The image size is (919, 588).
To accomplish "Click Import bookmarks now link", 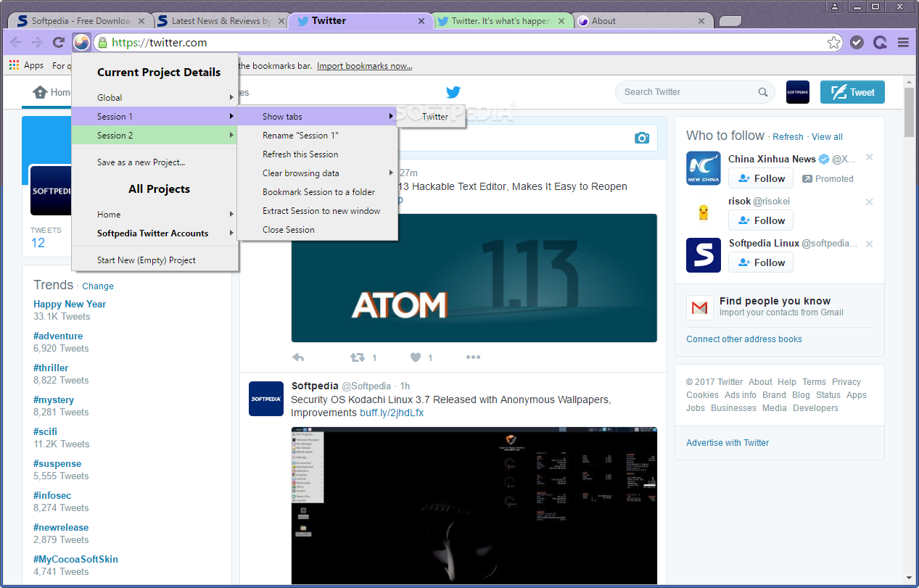I will pyautogui.click(x=364, y=65).
